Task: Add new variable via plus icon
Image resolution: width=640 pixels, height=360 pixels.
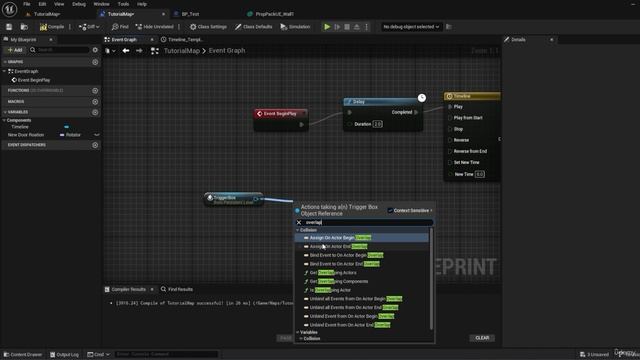Action: (95, 112)
